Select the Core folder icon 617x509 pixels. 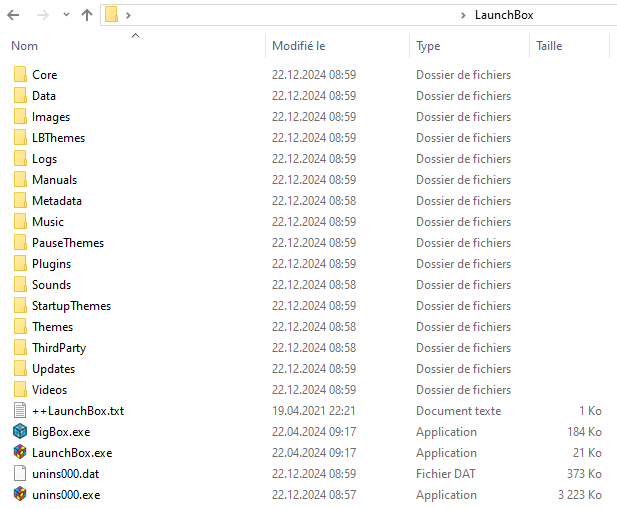point(20,74)
